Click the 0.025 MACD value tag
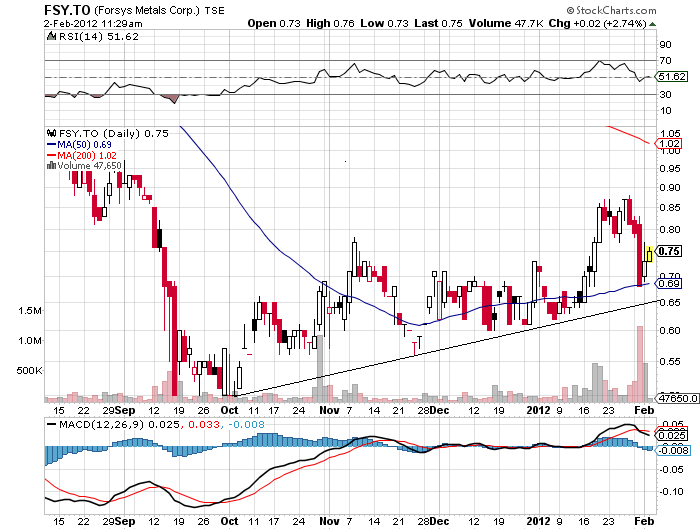Image resolution: width=700 pixels, height=530 pixels. click(671, 435)
